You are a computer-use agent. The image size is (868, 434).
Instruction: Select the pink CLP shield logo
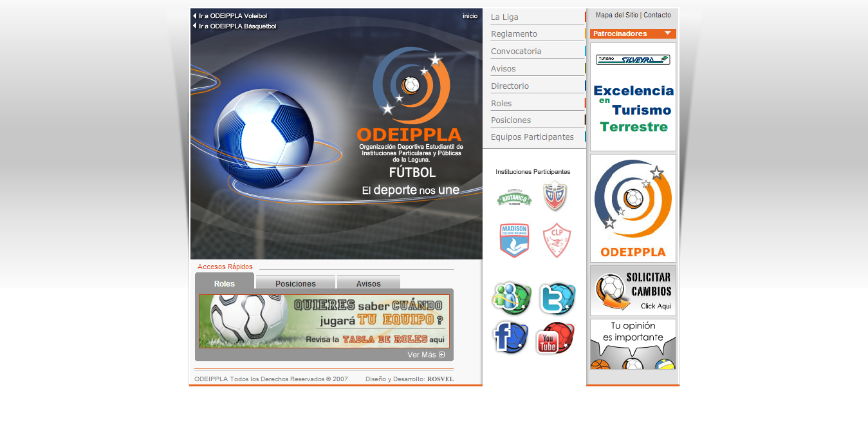(x=557, y=240)
